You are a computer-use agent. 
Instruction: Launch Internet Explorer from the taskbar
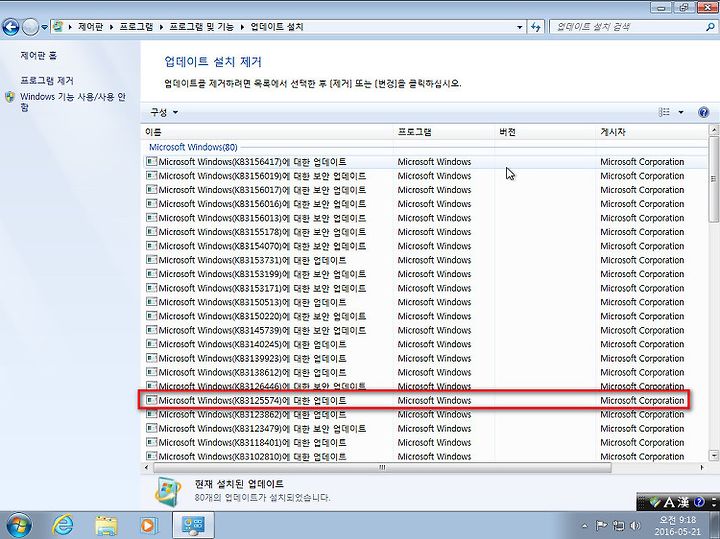point(62,525)
